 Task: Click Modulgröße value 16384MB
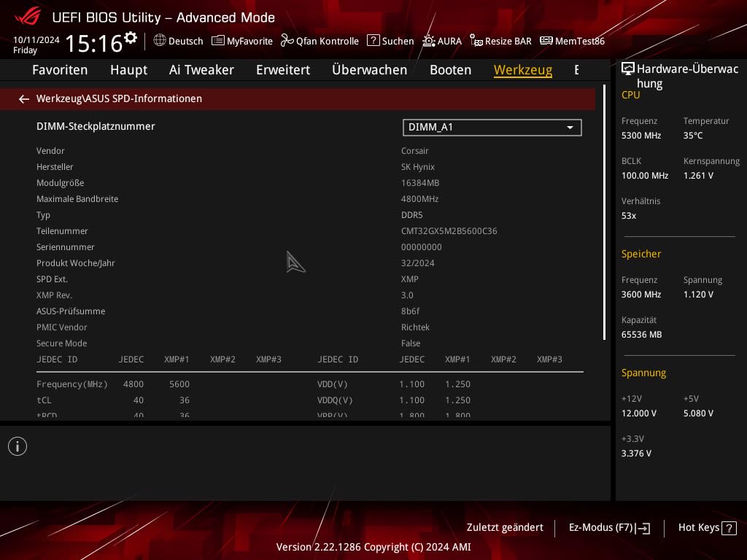(x=420, y=183)
